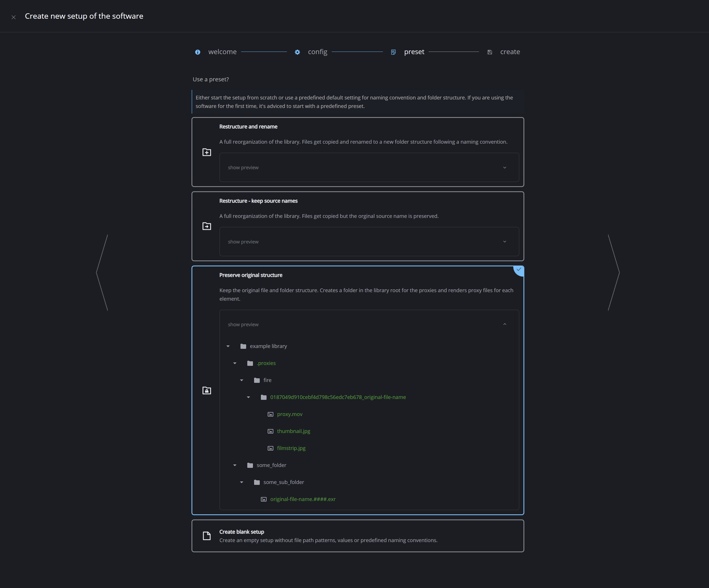Click the Preserve original structure locked-folder icon

206,390
